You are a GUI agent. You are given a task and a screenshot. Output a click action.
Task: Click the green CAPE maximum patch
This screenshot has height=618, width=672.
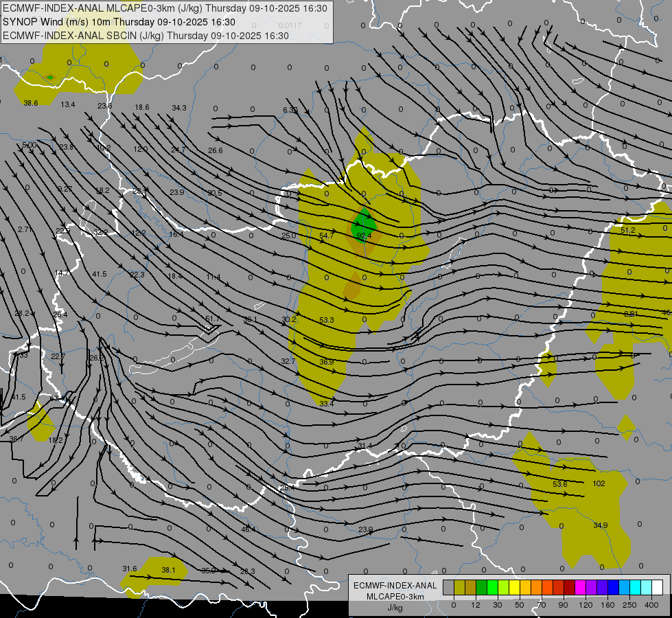pos(363,224)
